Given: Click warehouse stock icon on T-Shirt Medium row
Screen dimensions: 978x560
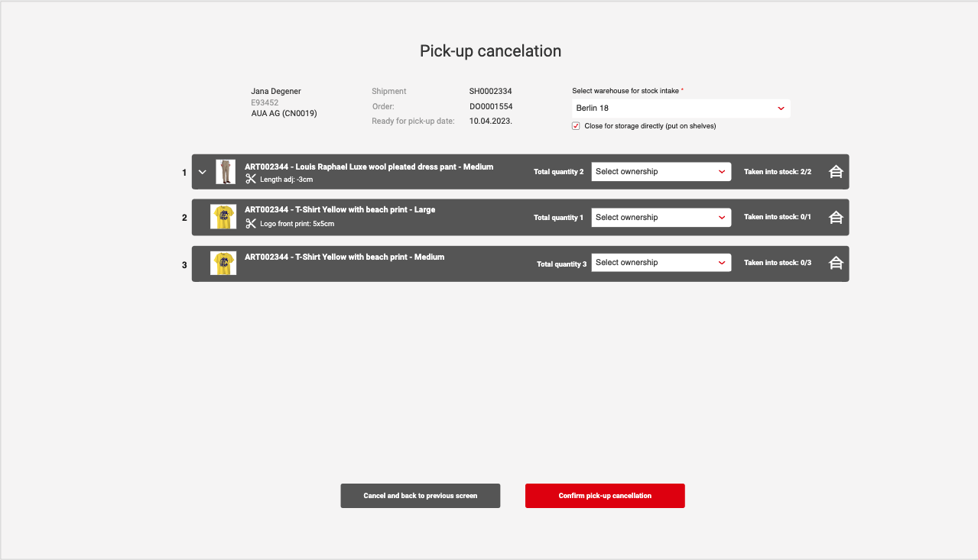Looking at the screenshot, I should tap(836, 263).
